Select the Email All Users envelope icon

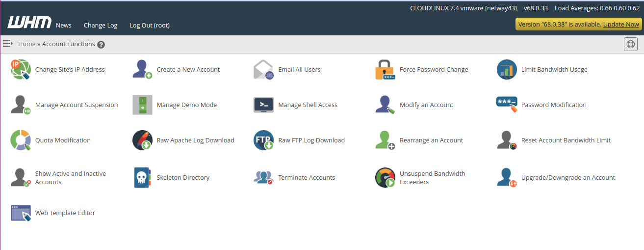coord(263,70)
